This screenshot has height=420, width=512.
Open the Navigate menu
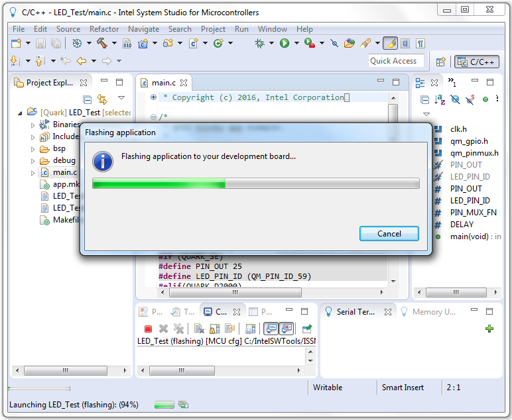[144, 29]
